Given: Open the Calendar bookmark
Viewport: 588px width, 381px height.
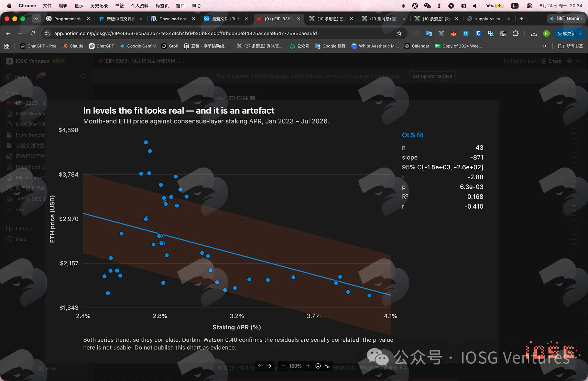Looking at the screenshot, I should point(417,46).
